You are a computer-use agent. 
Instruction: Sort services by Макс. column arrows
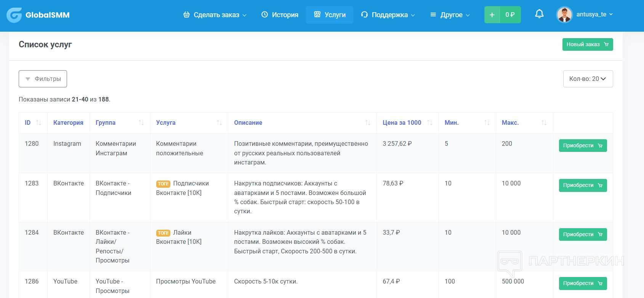click(x=544, y=123)
